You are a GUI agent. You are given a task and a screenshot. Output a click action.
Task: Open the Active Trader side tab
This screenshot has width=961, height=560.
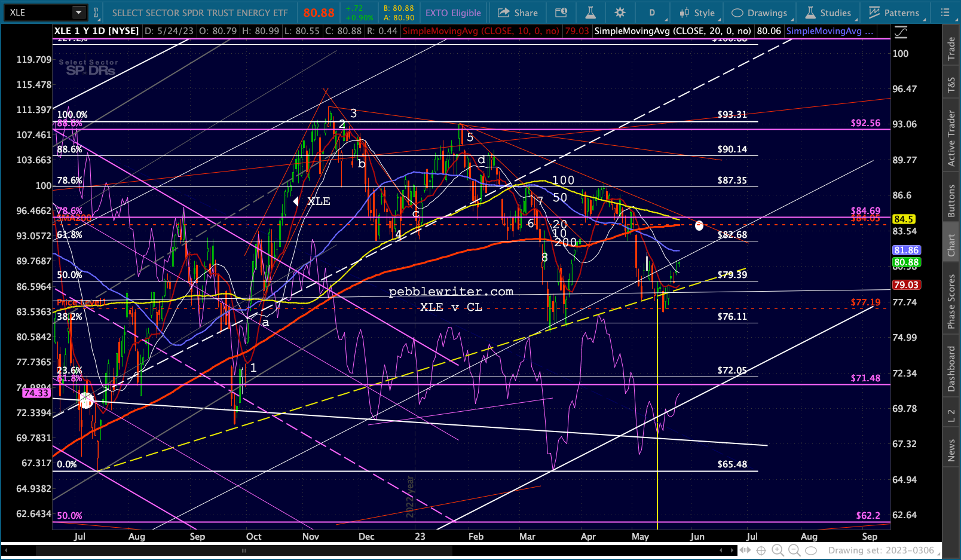coord(951,138)
